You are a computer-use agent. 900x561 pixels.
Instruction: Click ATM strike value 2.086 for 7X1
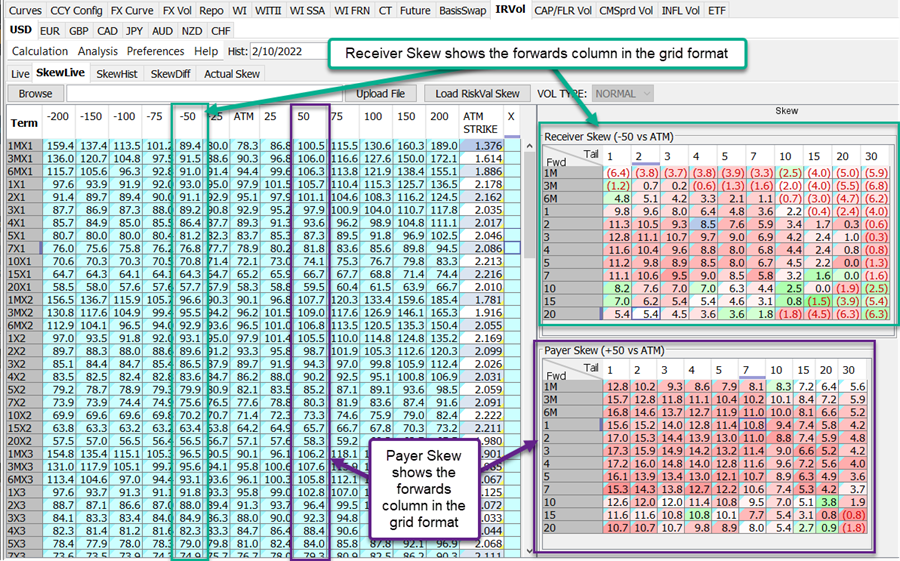[482, 248]
